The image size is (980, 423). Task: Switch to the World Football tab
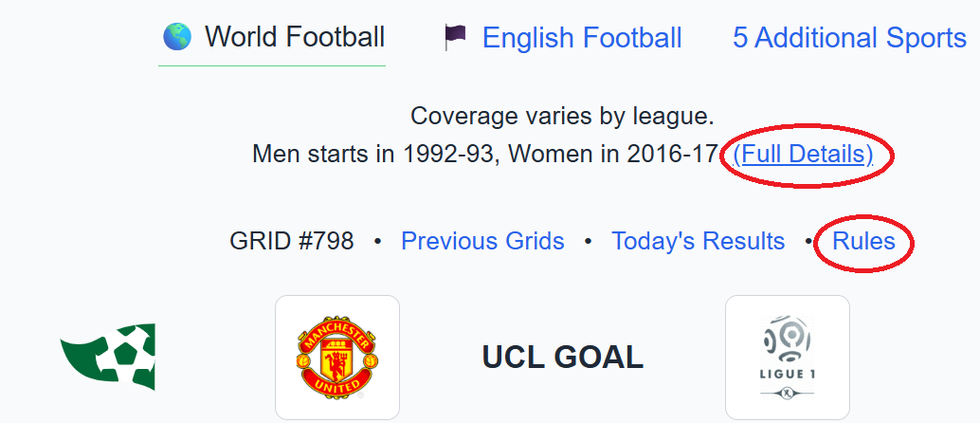[295, 37]
